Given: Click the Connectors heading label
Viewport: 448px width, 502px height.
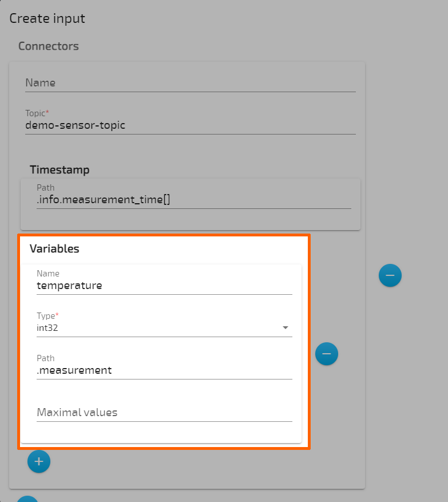Looking at the screenshot, I should (x=48, y=46).
